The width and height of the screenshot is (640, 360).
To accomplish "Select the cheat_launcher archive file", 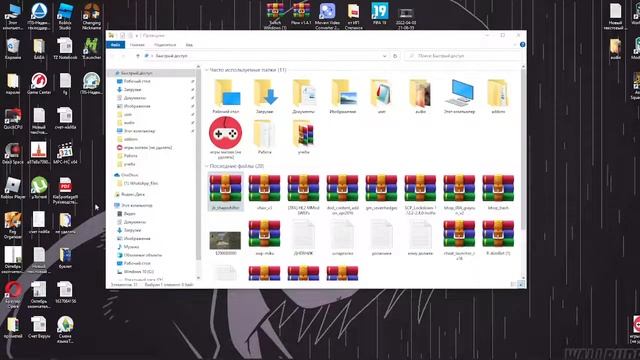I will click(x=459, y=240).
